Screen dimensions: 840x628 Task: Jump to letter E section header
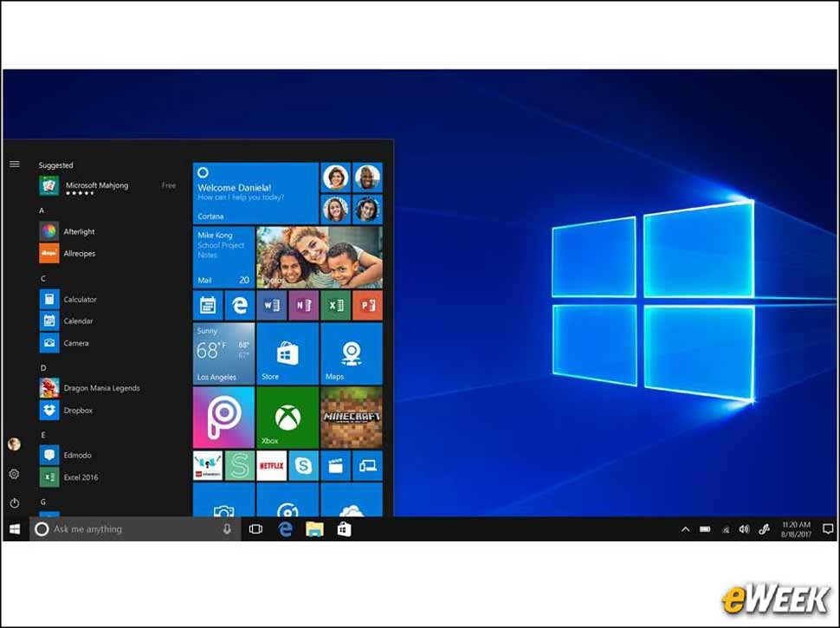(x=42, y=435)
